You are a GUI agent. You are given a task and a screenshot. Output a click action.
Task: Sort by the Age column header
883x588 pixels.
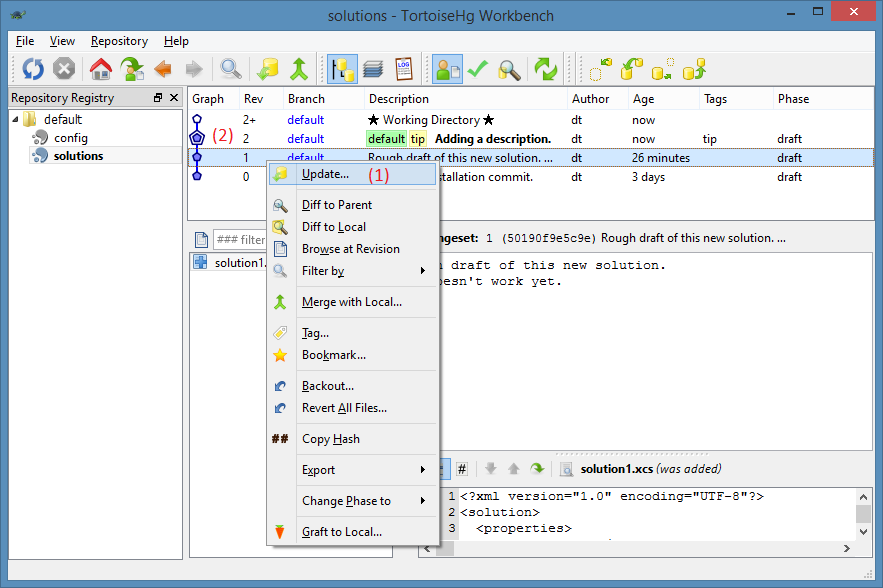(x=664, y=99)
